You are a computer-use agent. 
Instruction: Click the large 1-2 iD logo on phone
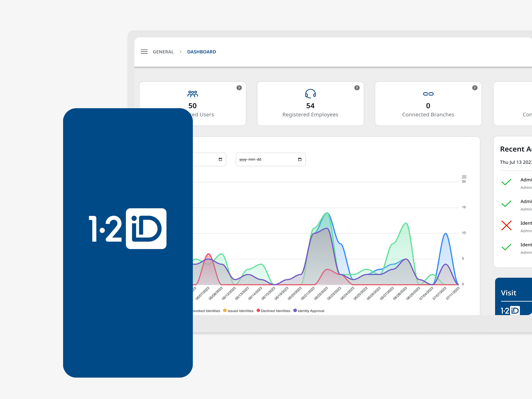(x=128, y=229)
